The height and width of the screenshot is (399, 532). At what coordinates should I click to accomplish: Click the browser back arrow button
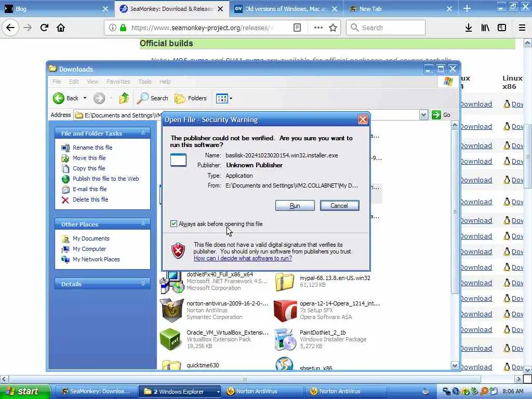[10, 28]
